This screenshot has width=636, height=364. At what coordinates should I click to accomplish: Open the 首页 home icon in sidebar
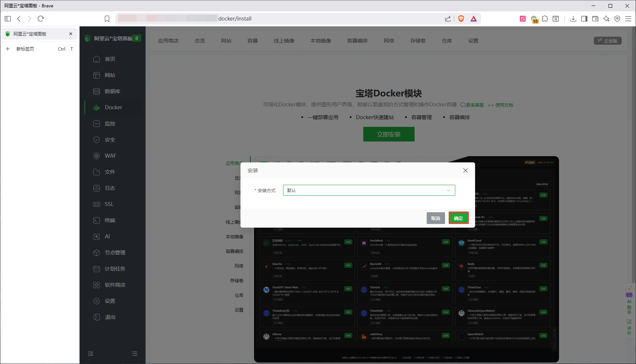(96, 59)
